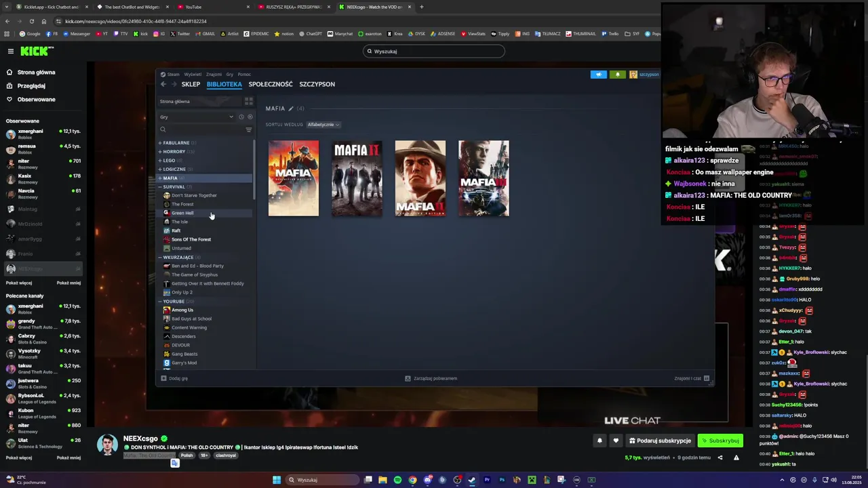Viewport: 868px width, 488px height.
Task: Click the browser home icon
Action: 44,21
